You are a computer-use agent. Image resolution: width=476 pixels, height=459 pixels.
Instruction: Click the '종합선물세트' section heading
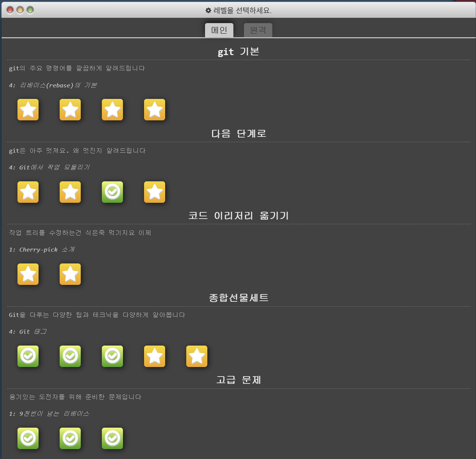pyautogui.click(x=239, y=298)
